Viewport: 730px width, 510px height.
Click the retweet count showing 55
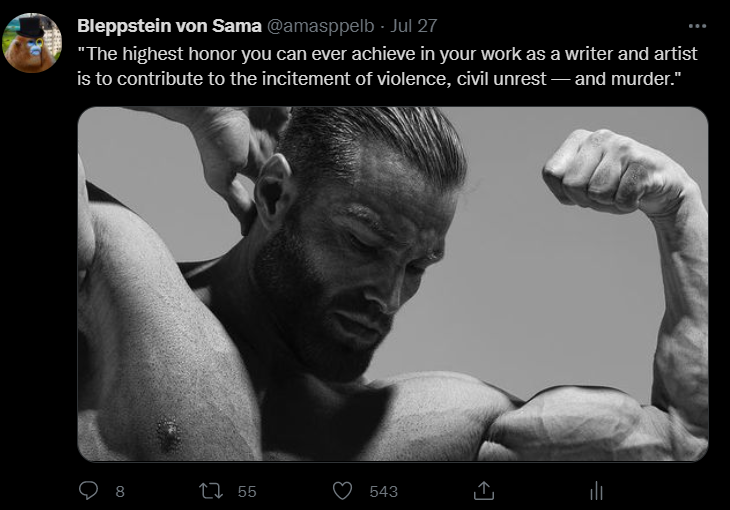click(x=246, y=491)
